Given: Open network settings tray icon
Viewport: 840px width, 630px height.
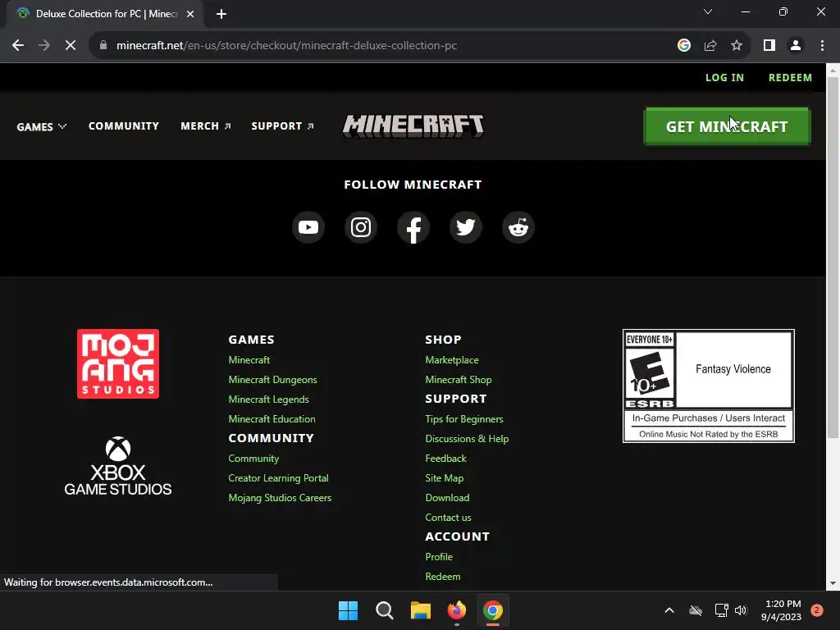Looking at the screenshot, I should [721, 610].
